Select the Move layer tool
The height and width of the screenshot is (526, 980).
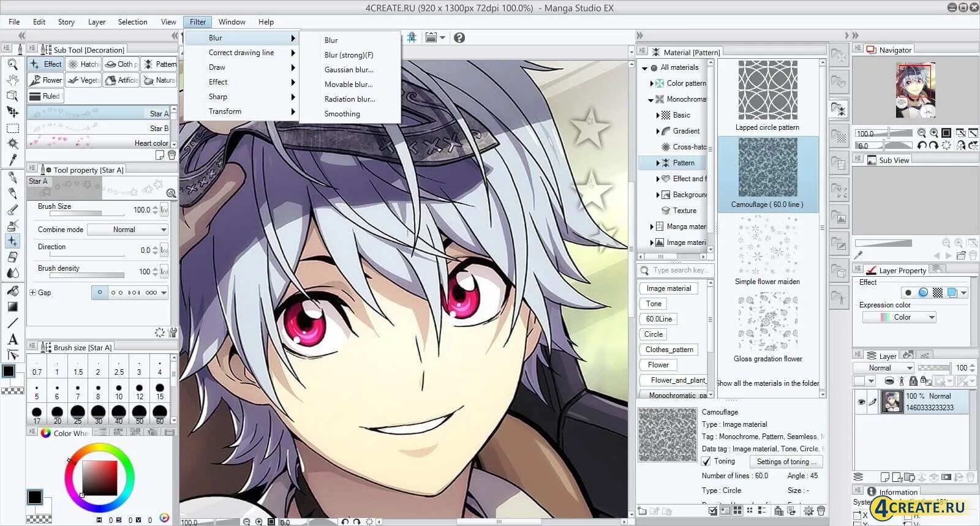pyautogui.click(x=12, y=111)
